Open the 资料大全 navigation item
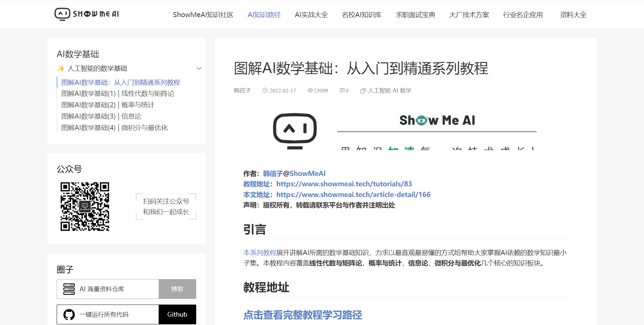The height and width of the screenshot is (325, 644). pos(573,15)
